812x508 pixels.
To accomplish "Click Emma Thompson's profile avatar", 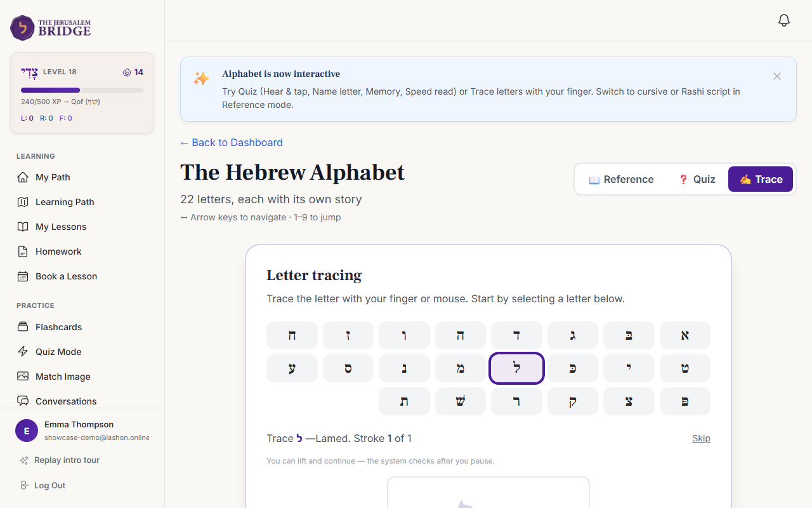I will 26,431.
